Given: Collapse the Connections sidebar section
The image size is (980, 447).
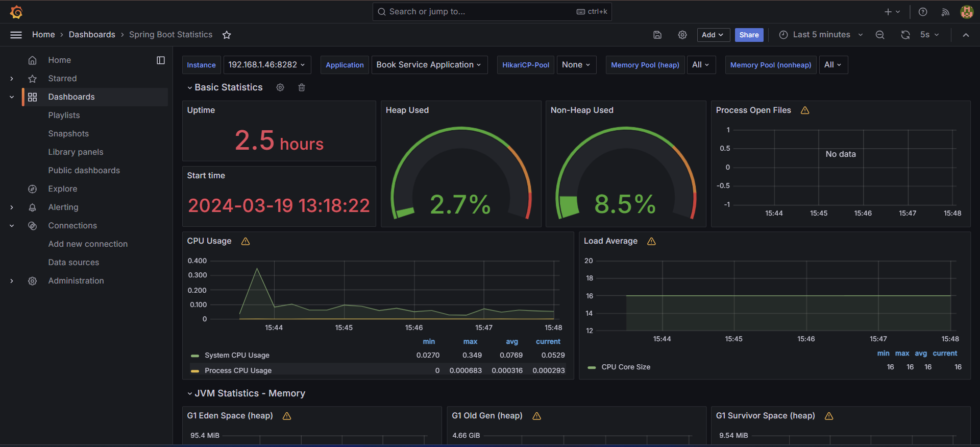Looking at the screenshot, I should [12, 226].
